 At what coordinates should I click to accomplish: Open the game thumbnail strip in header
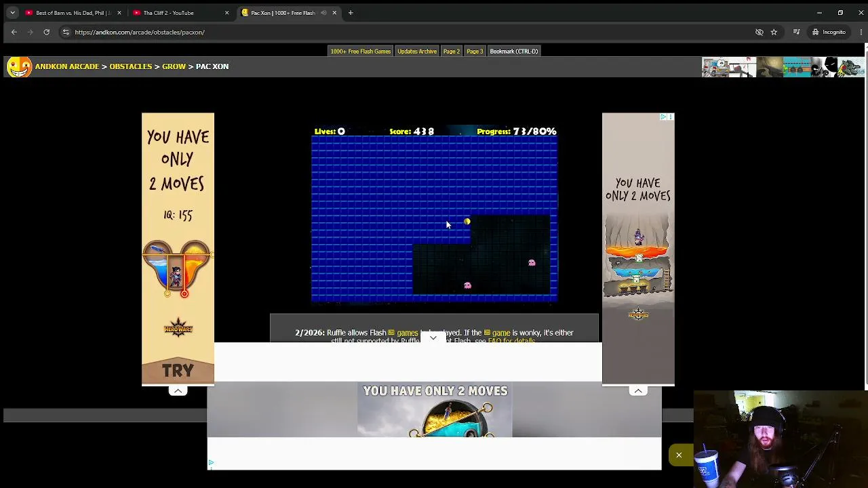tap(783, 67)
